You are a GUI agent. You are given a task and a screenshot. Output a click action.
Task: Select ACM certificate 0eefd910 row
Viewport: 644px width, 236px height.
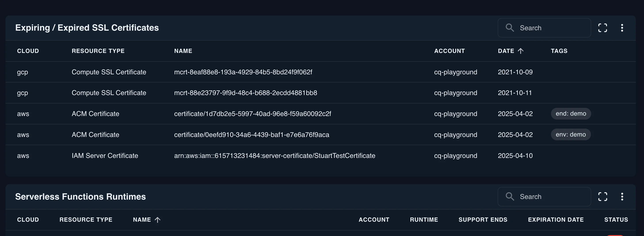[252, 135]
